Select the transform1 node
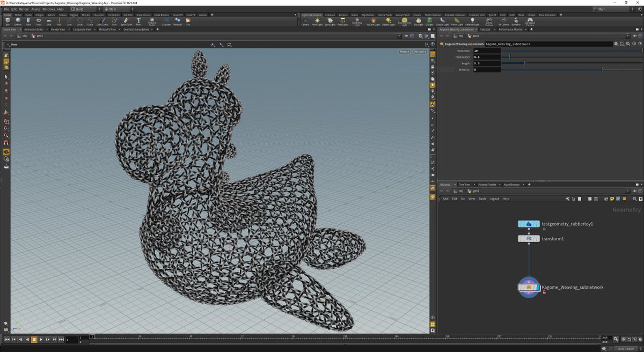644x352 pixels. tap(529, 238)
